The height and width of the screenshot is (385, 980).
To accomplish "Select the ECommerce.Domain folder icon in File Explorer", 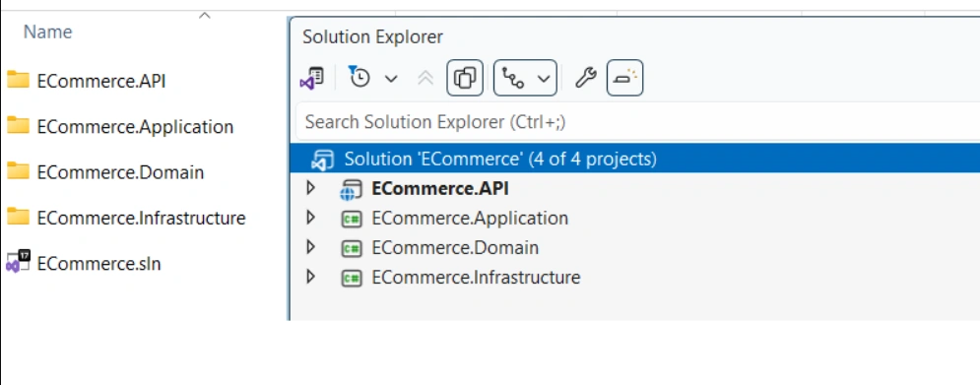I will click(x=18, y=170).
